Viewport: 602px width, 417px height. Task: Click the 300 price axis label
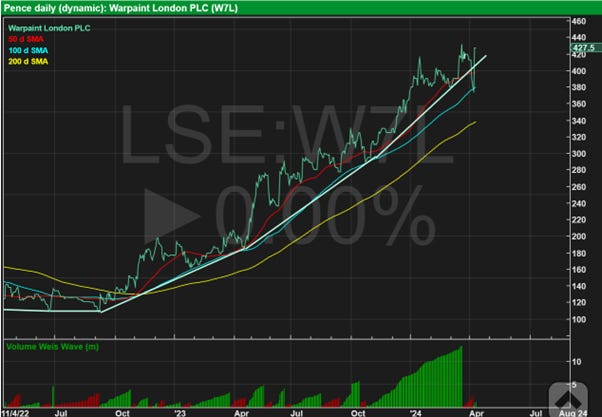coord(579,154)
